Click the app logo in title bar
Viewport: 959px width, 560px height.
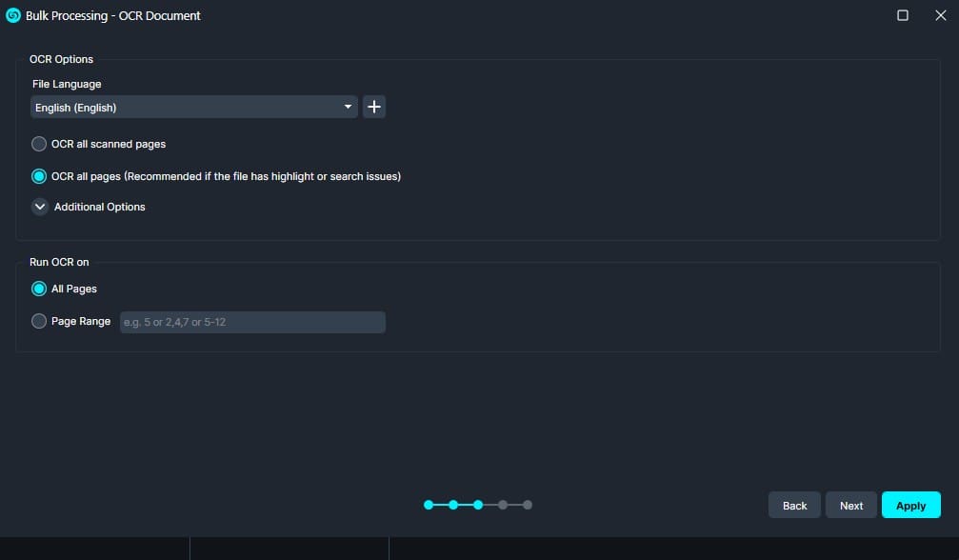click(x=13, y=15)
